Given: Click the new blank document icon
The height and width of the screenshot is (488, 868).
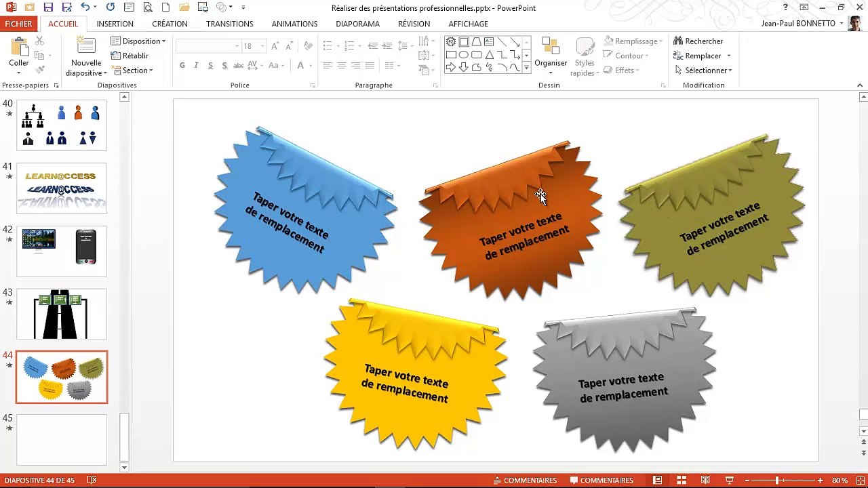Looking at the screenshot, I should (165, 7).
